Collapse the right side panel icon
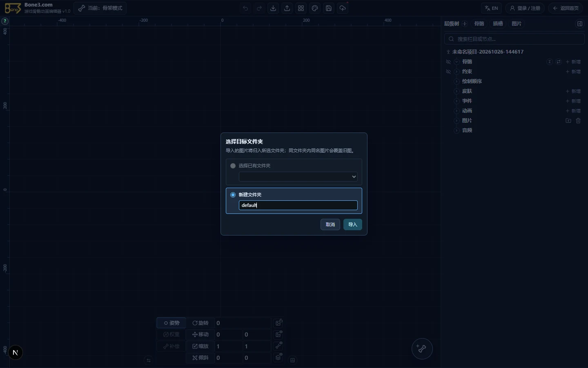The width and height of the screenshot is (588, 368). coord(579,24)
